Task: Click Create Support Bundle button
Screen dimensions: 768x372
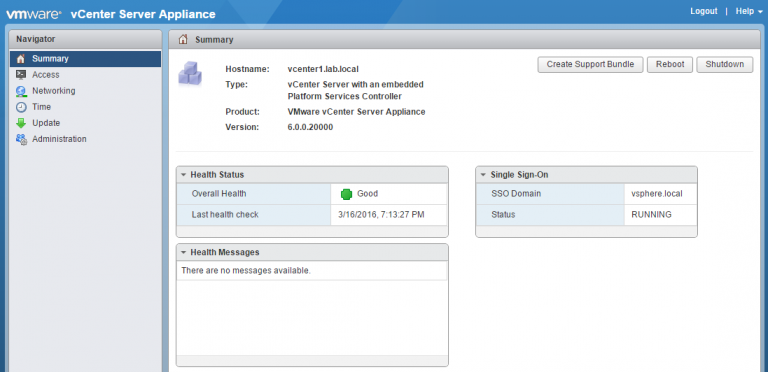Action: pos(590,65)
